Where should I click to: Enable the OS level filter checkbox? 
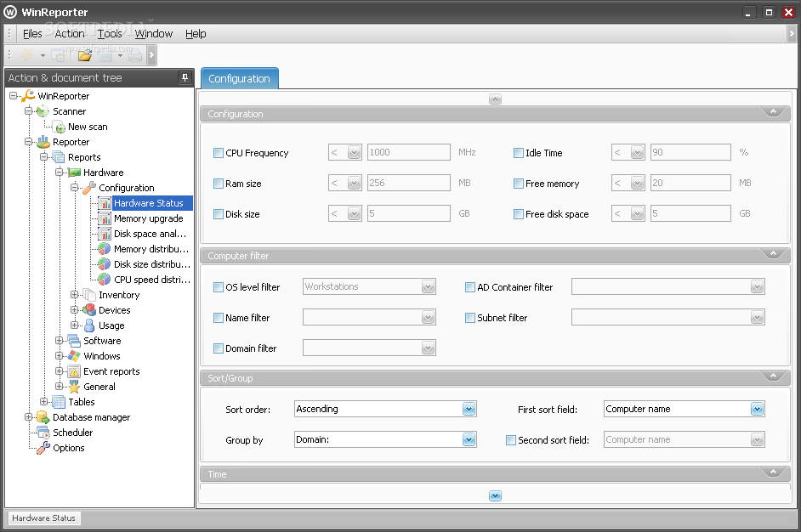pos(219,287)
